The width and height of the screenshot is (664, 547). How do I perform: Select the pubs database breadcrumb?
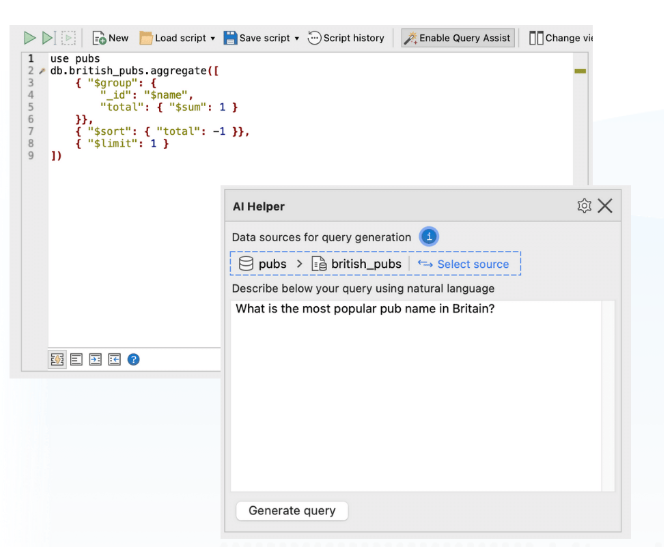tap(263, 264)
